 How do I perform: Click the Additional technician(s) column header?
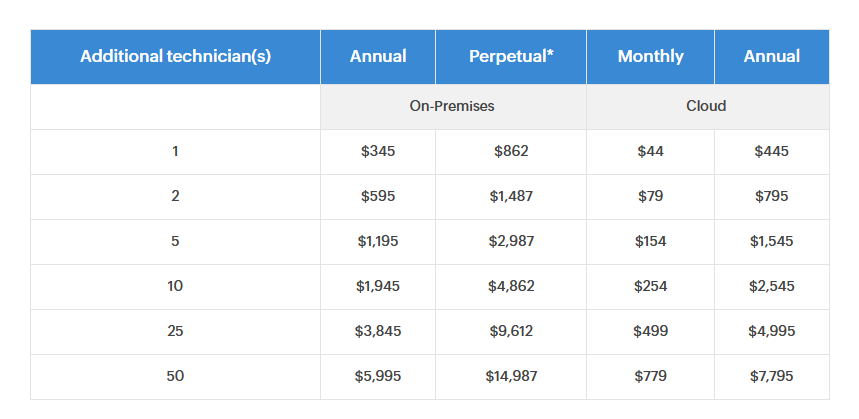tap(175, 56)
